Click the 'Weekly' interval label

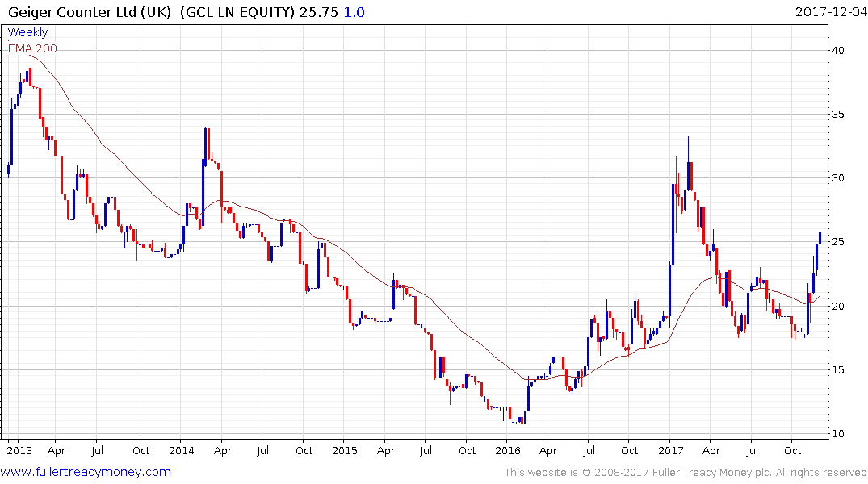27,32
